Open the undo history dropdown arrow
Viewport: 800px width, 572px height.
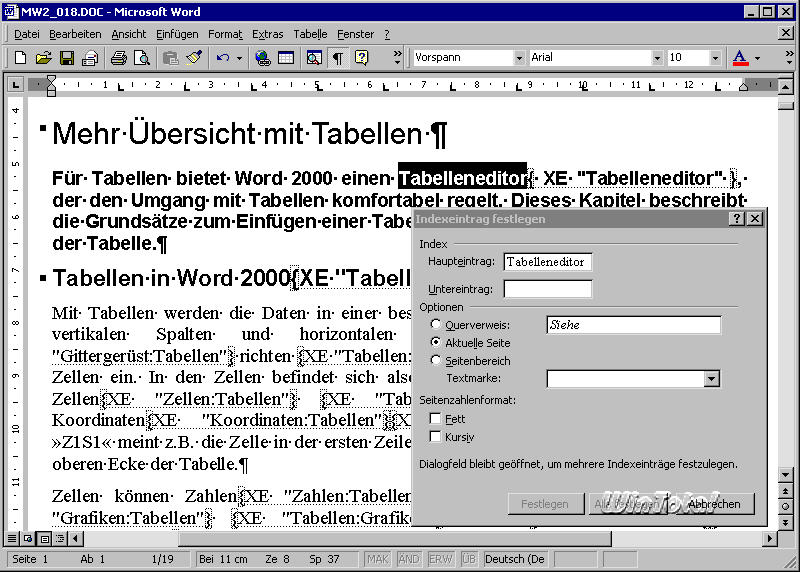(x=239, y=58)
